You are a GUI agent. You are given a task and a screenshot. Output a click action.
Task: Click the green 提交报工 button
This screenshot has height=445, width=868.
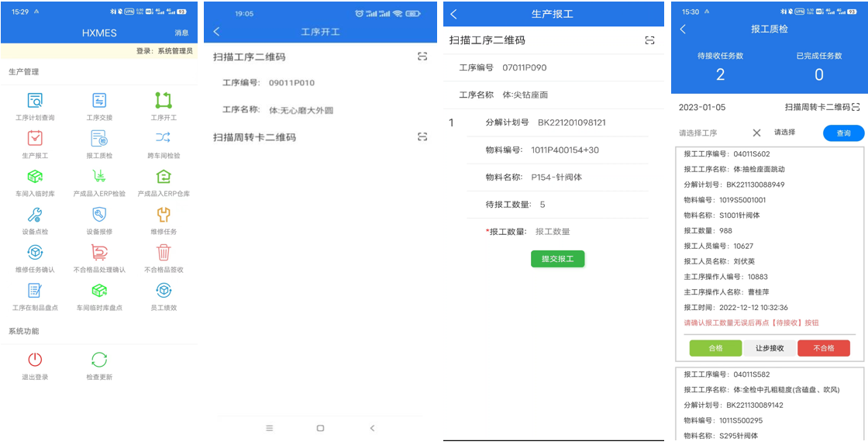click(557, 259)
